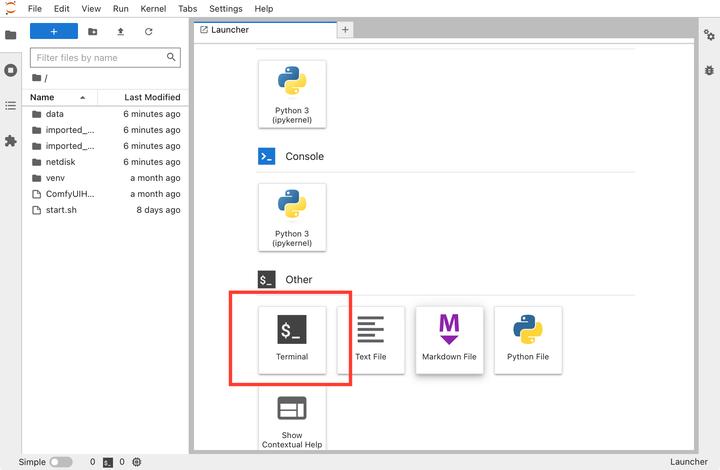Open Table of Contents sidebar icon
This screenshot has width=720, height=470.
tap(11, 106)
